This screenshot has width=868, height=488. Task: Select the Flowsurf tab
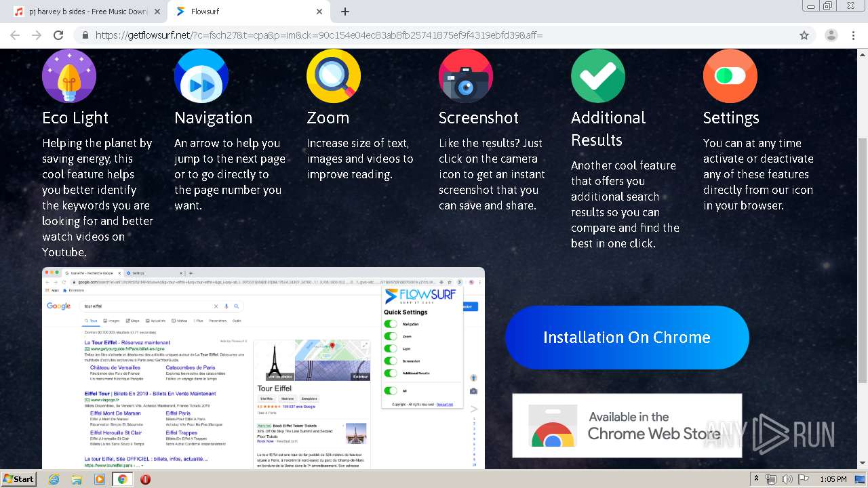(x=248, y=12)
